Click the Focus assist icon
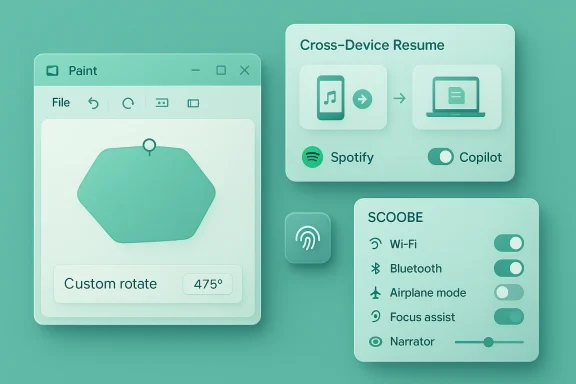The width and height of the screenshot is (576, 384). 375,317
